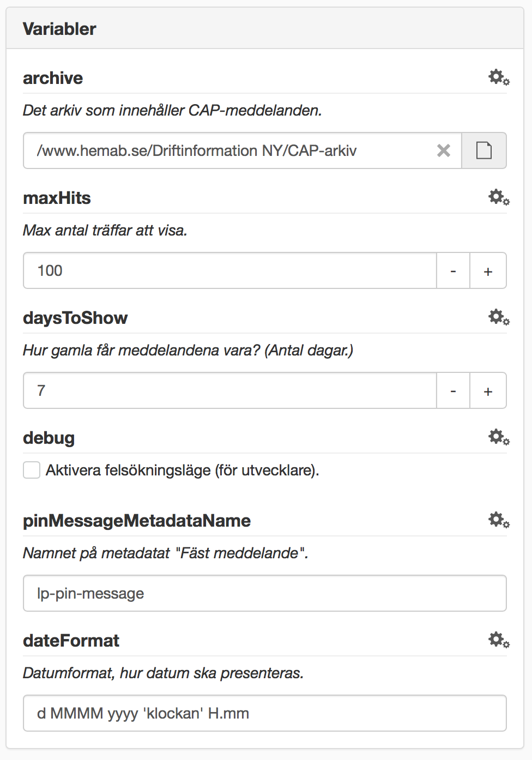Browse for archive with the file icon

[484, 150]
